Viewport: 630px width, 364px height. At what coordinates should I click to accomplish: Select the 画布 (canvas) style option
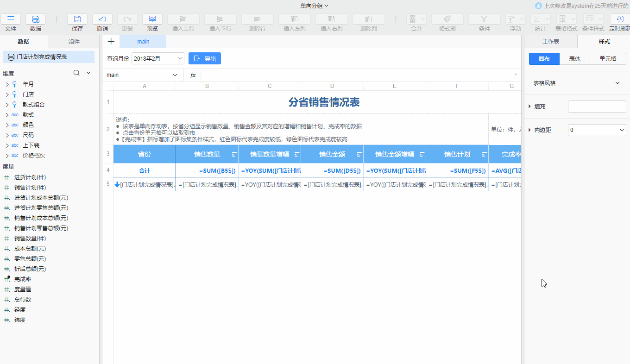[x=544, y=59]
